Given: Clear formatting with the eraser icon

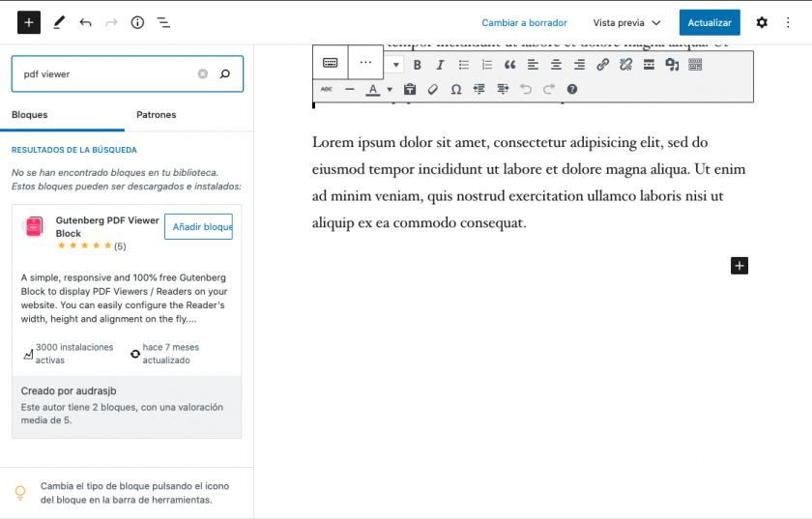Looking at the screenshot, I should click(432, 89).
